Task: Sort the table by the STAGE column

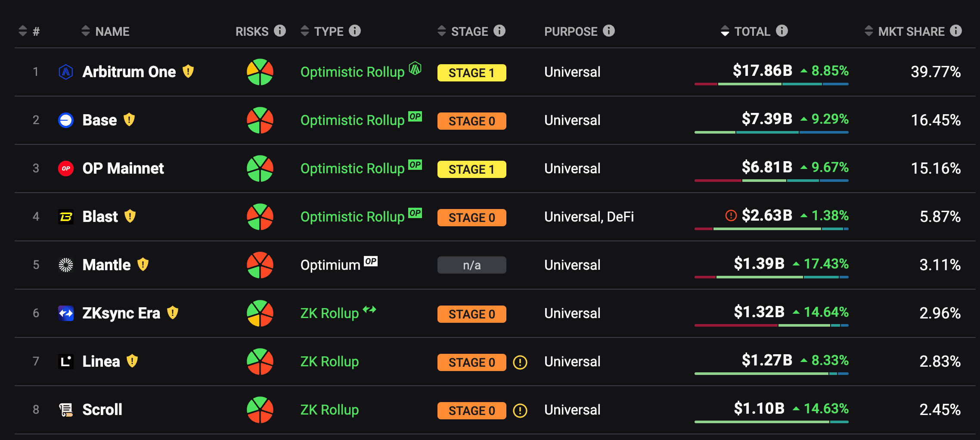Action: [463, 31]
